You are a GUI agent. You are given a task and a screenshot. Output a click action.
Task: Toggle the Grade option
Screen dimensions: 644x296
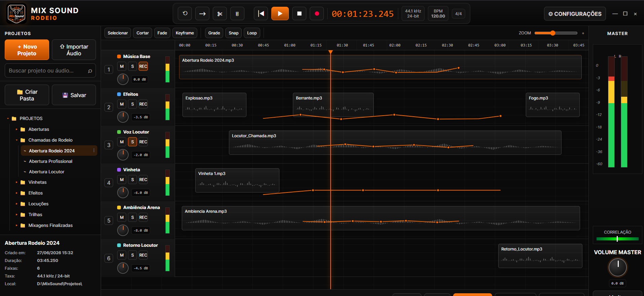click(x=214, y=33)
